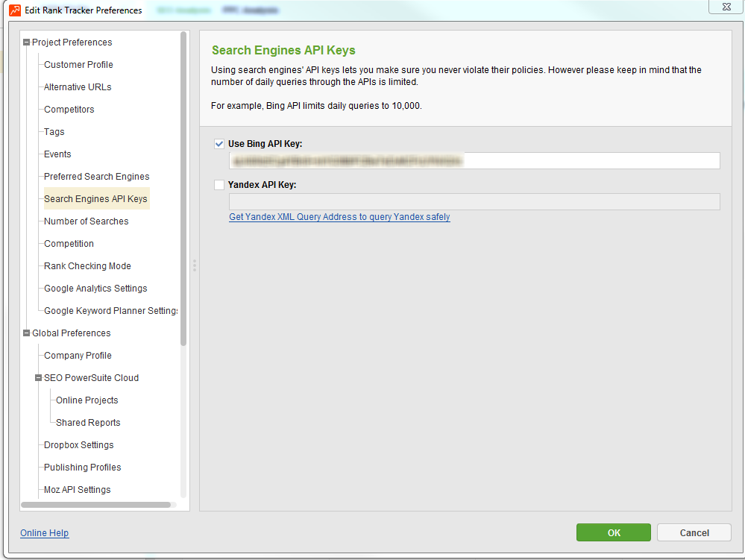Screen dimensions: 745x560
Task: Open Number of Searches settings
Action: click(86, 221)
